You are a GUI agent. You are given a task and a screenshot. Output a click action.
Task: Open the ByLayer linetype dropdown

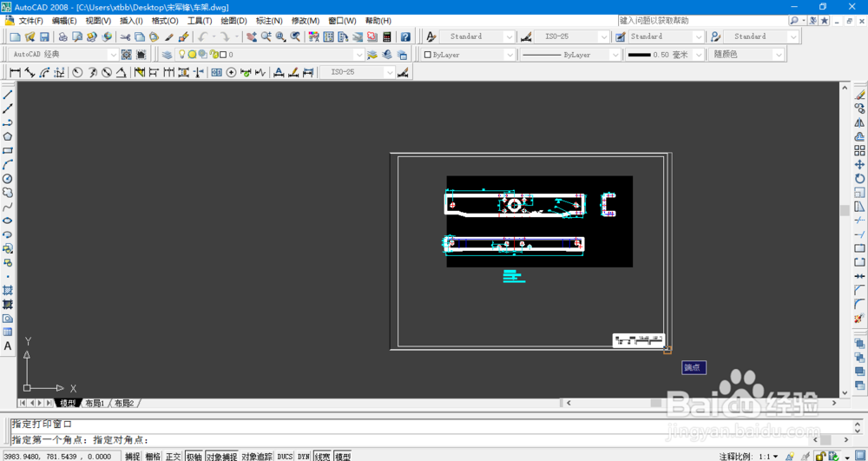[x=615, y=54]
